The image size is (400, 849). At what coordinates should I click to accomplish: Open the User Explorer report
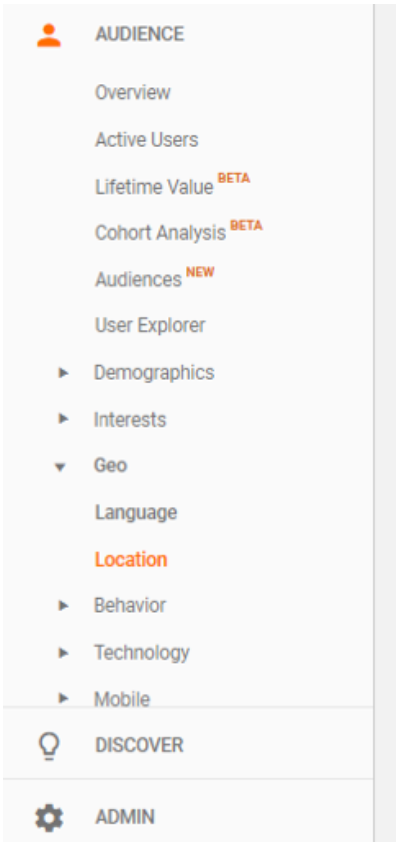point(150,325)
